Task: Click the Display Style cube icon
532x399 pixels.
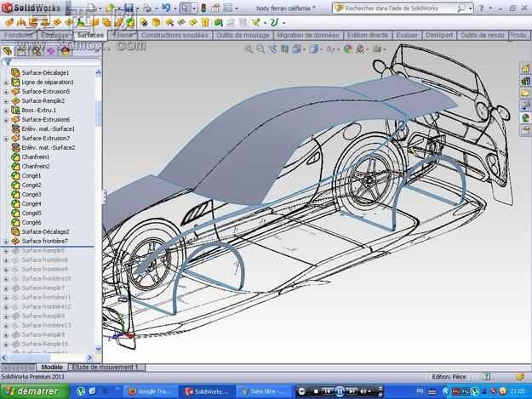Action: coord(313,49)
